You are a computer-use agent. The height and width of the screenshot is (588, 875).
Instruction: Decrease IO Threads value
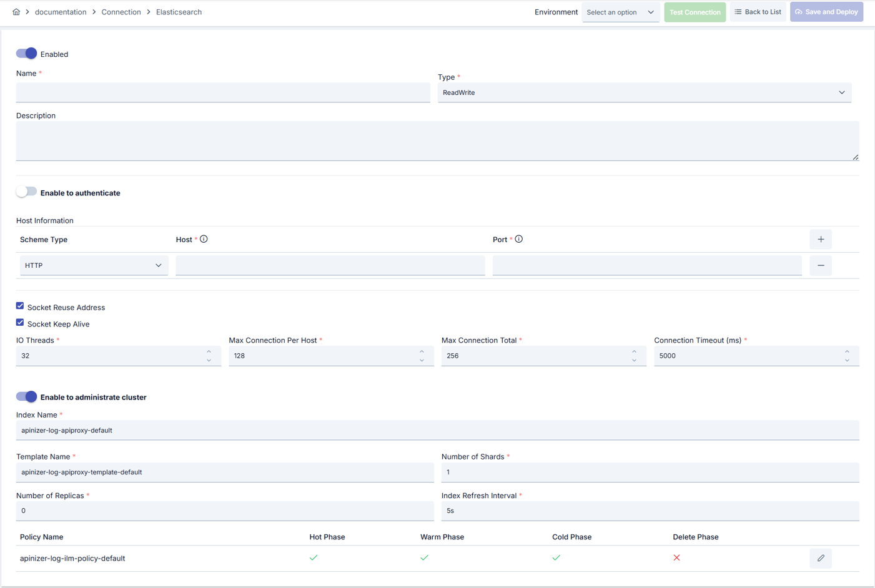pos(209,360)
